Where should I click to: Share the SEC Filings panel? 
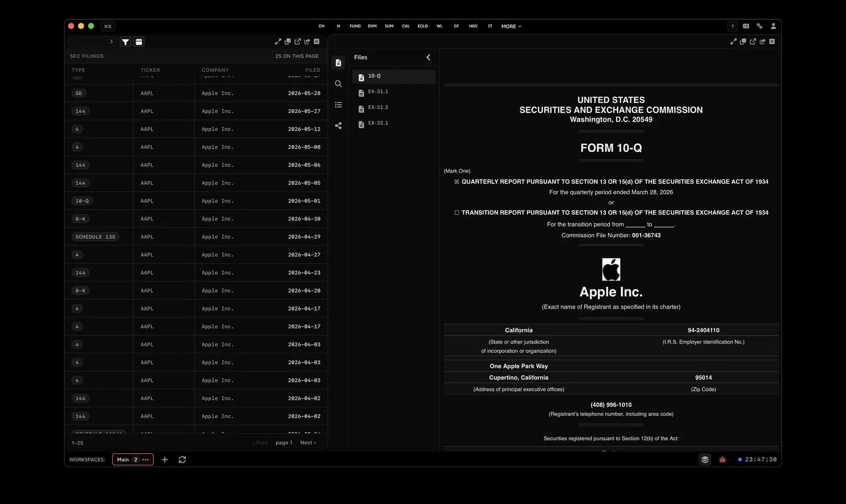point(307,42)
